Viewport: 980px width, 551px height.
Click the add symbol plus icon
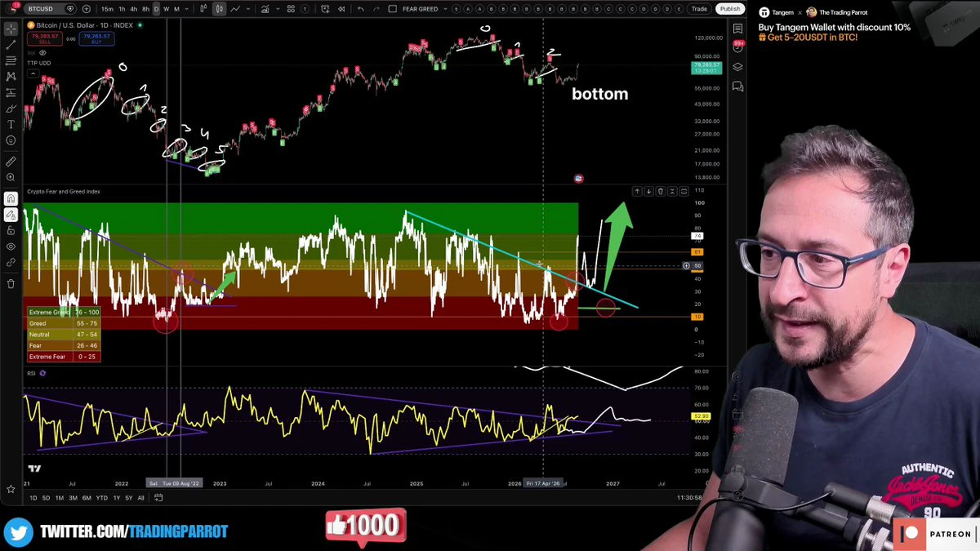pos(86,9)
